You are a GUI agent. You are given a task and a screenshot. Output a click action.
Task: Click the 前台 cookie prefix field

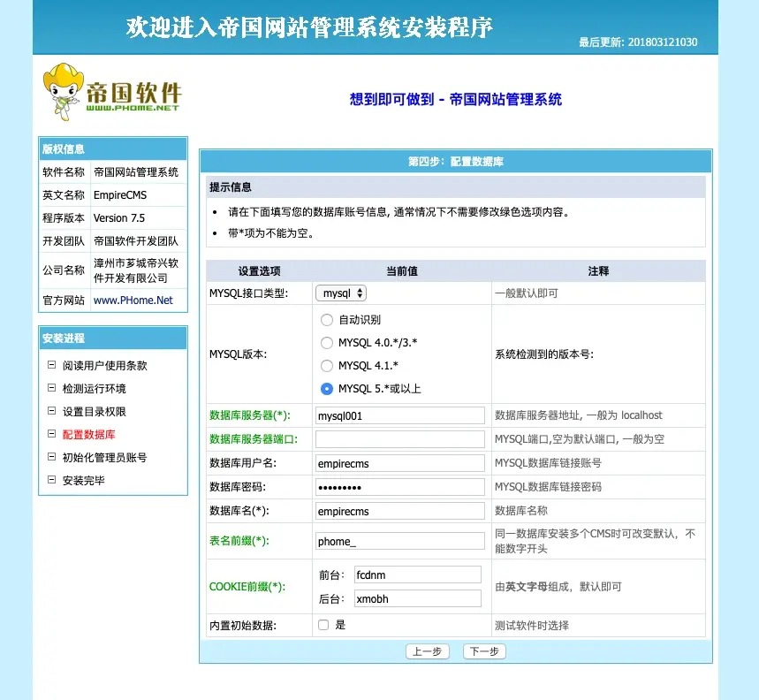pos(418,574)
